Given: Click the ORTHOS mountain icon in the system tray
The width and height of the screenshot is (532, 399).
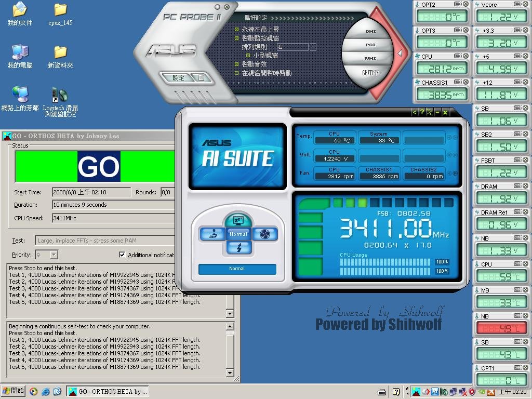Looking at the screenshot, I should coord(416,392).
